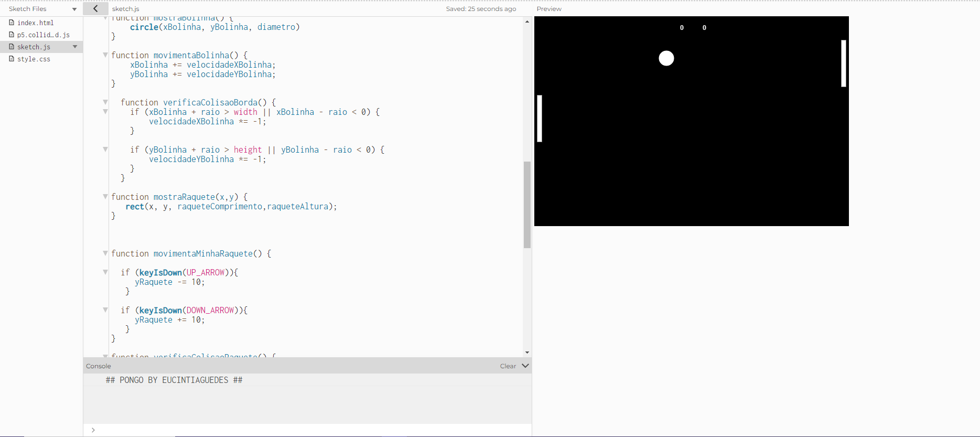Click the code line 'yRaquete -= 10;'
980x437 pixels.
click(x=170, y=282)
